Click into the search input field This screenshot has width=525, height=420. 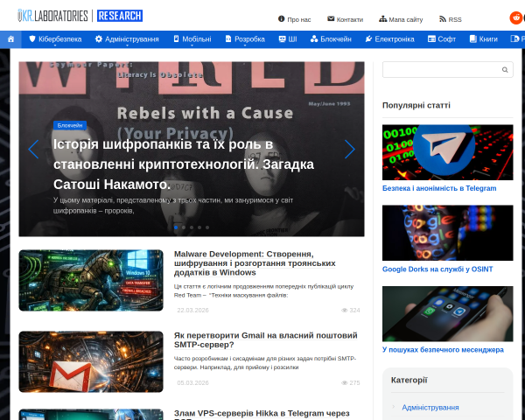441,70
